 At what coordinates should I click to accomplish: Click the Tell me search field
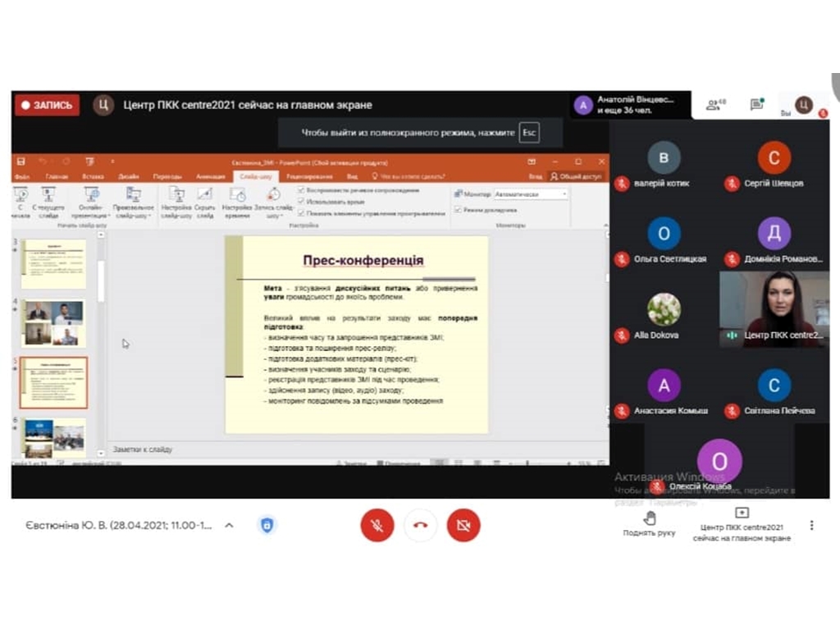click(x=409, y=176)
